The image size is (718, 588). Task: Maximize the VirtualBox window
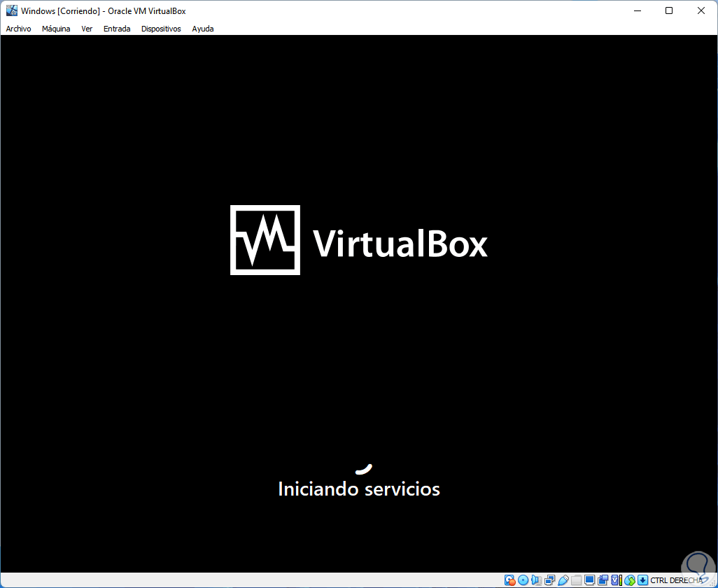pos(669,10)
